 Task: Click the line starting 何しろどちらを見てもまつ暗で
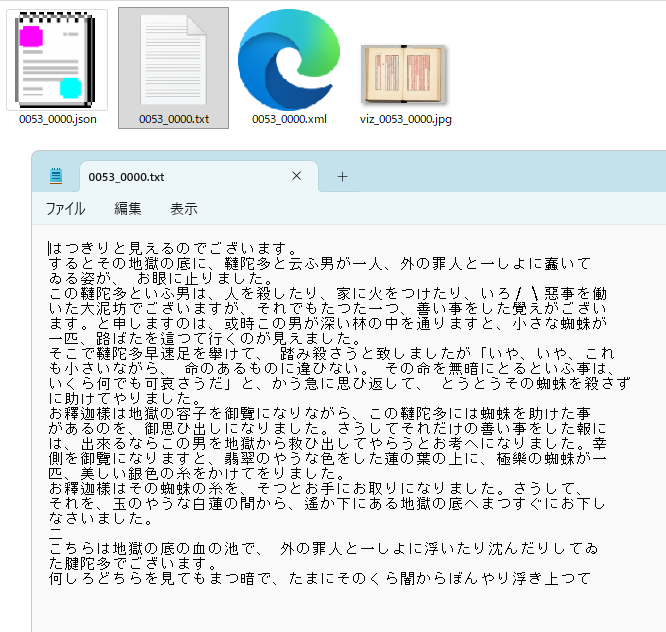(x=319, y=578)
